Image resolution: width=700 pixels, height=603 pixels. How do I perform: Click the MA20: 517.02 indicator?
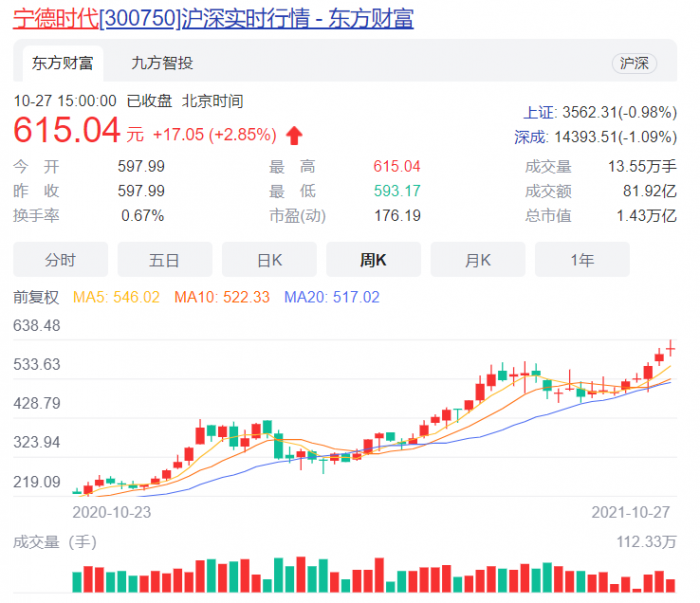pos(332,297)
